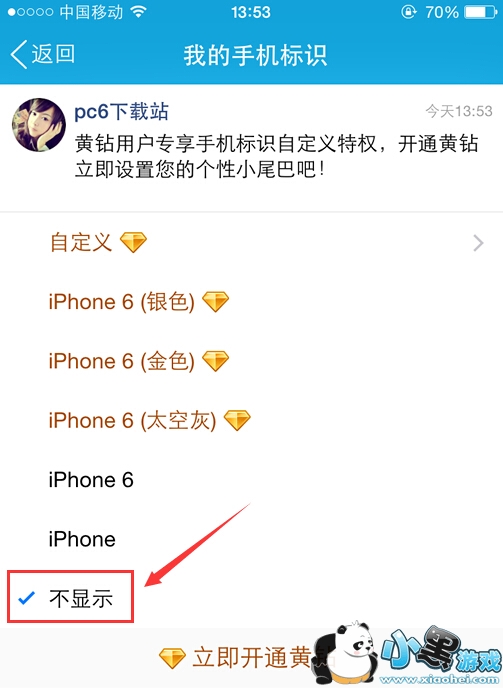Click the diamond icon next to iPhone 6 (金色)
The width and height of the screenshot is (503, 688).
[216, 361]
